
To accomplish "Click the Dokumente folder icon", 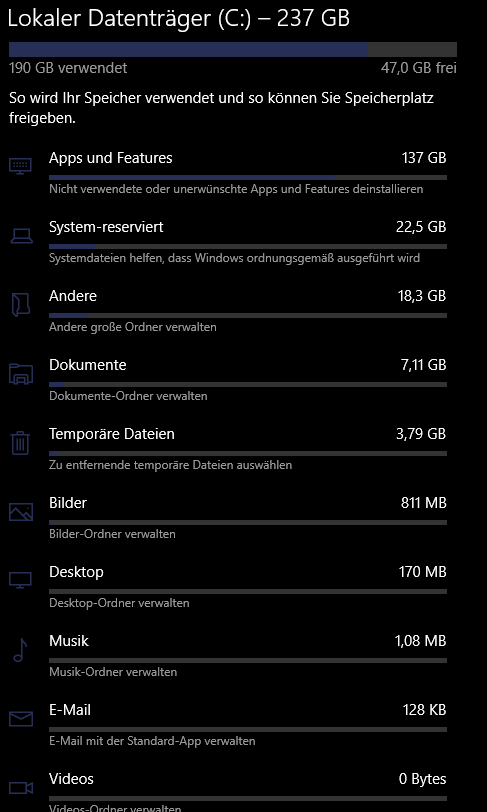I will 21,374.
